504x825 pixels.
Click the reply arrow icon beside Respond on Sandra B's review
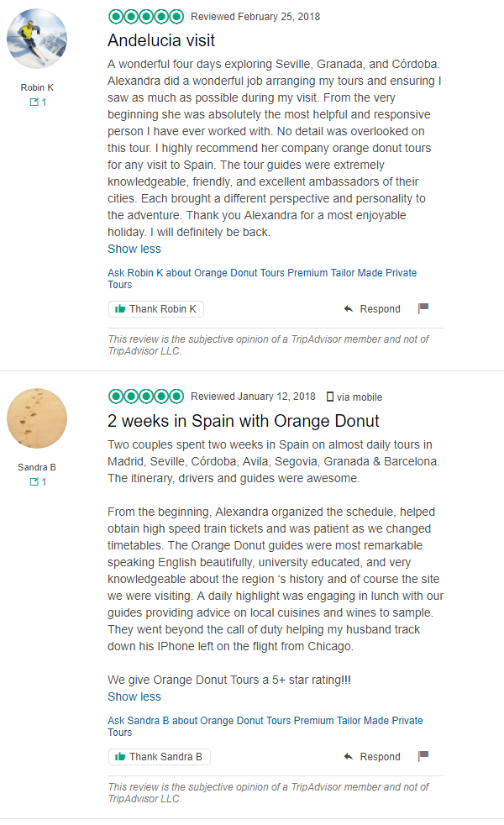click(x=349, y=755)
